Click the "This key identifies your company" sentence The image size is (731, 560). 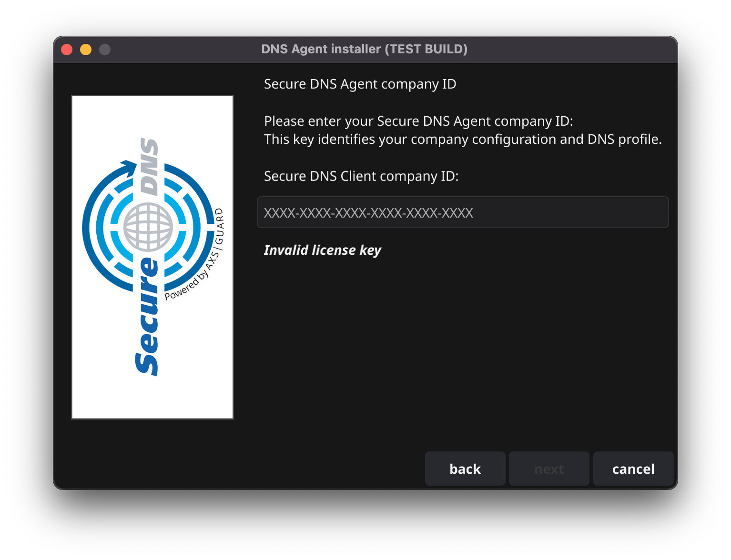coord(462,140)
